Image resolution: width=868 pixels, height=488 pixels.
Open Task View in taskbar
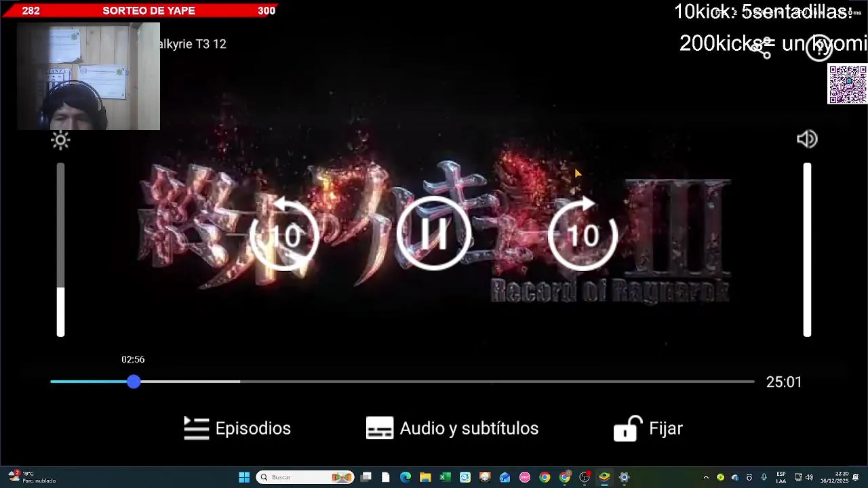point(366,477)
